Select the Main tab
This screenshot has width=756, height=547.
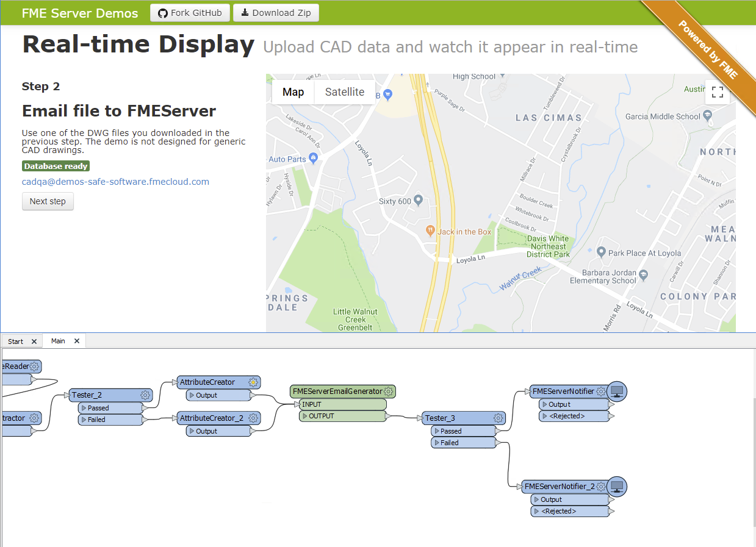pyautogui.click(x=58, y=341)
